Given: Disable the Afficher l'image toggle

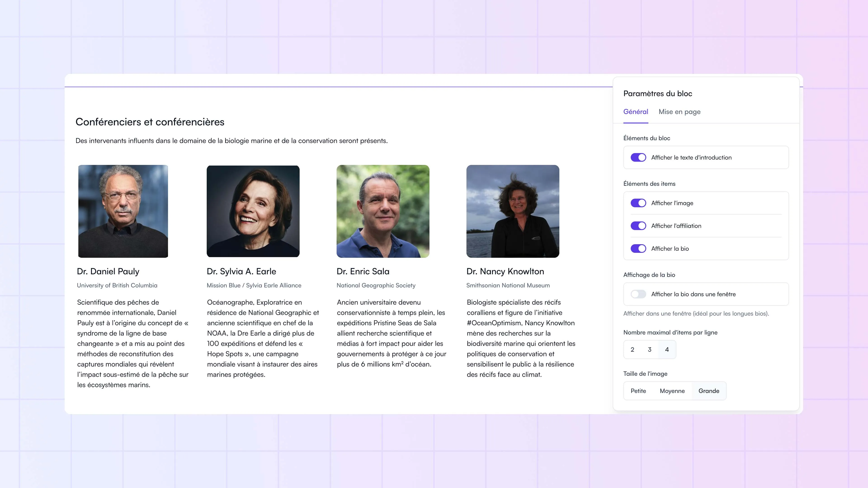Looking at the screenshot, I should tap(638, 203).
